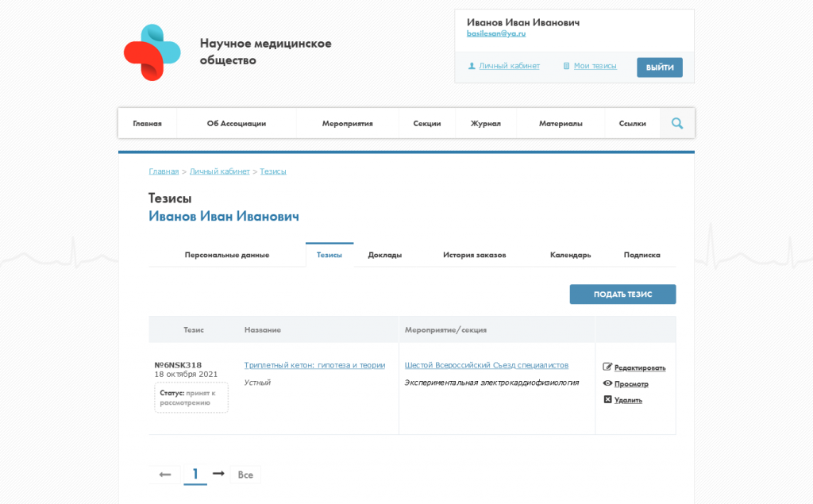Log out with the ВЫЙТИ button
This screenshot has width=813, height=504.
659,67
